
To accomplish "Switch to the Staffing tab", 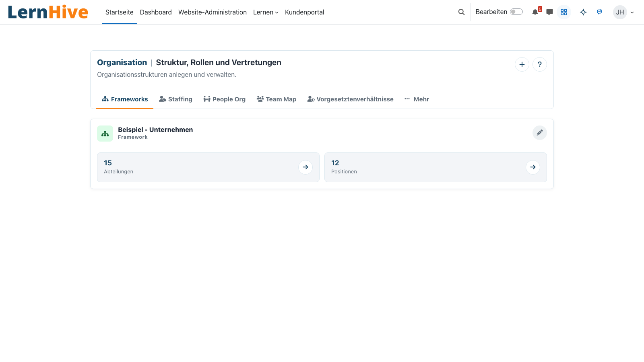I will pyautogui.click(x=175, y=99).
